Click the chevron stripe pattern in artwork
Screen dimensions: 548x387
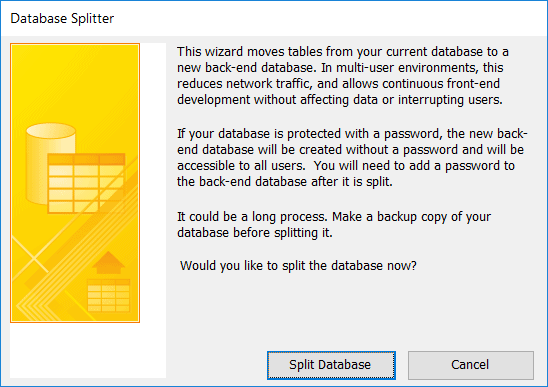35,304
